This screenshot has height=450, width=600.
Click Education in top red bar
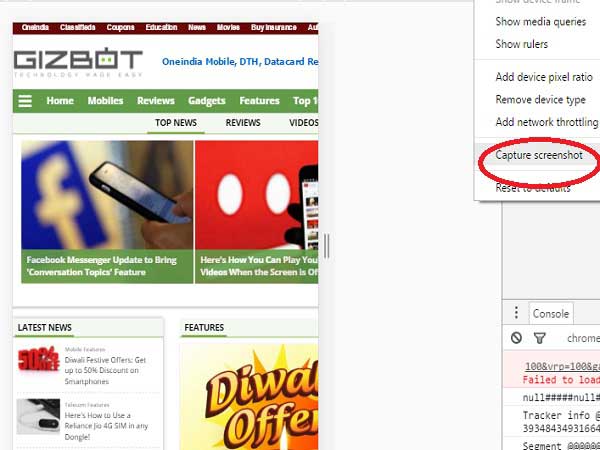(x=161, y=28)
